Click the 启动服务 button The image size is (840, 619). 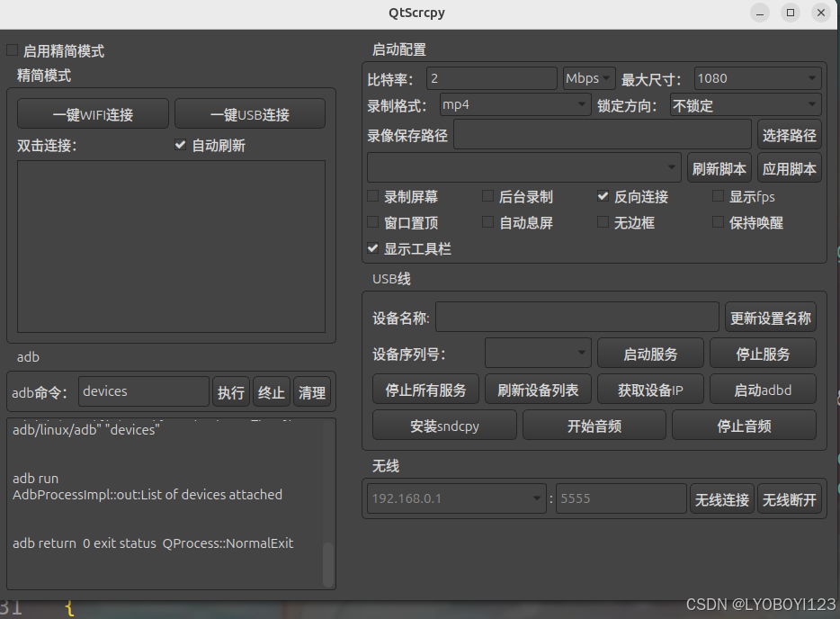650,354
